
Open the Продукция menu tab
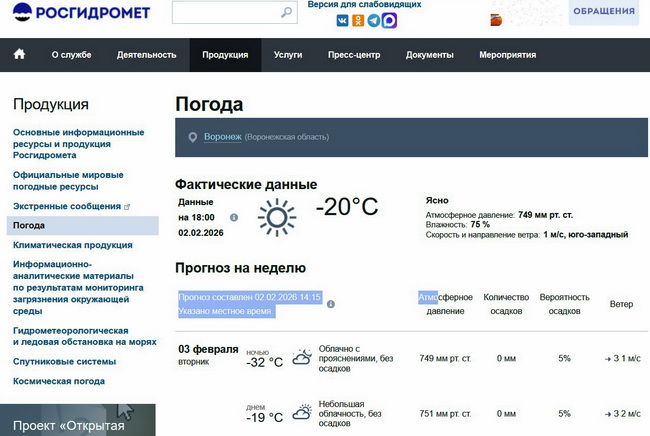225,55
